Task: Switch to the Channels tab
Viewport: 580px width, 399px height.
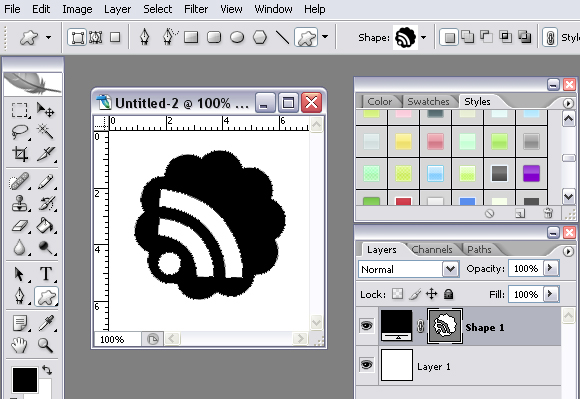Action: 432,250
